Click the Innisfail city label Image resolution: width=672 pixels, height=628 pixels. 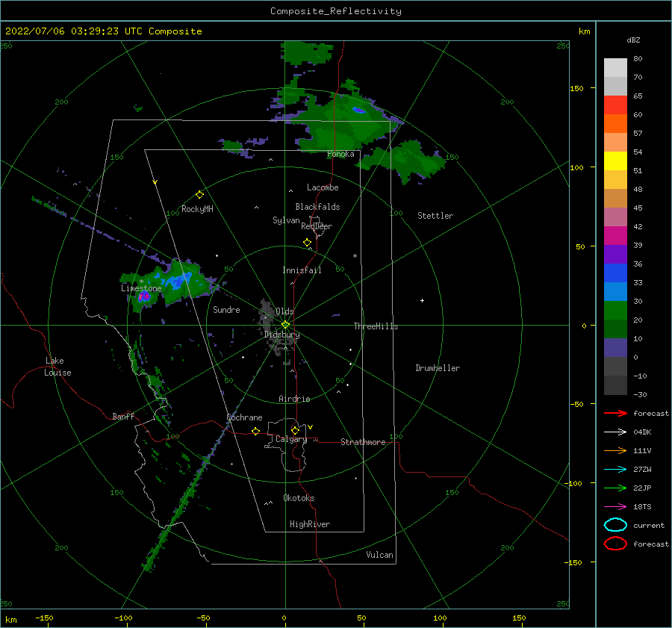[x=302, y=270]
